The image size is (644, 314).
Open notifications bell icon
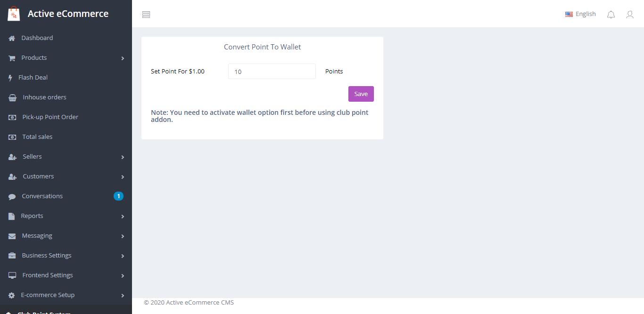click(611, 15)
